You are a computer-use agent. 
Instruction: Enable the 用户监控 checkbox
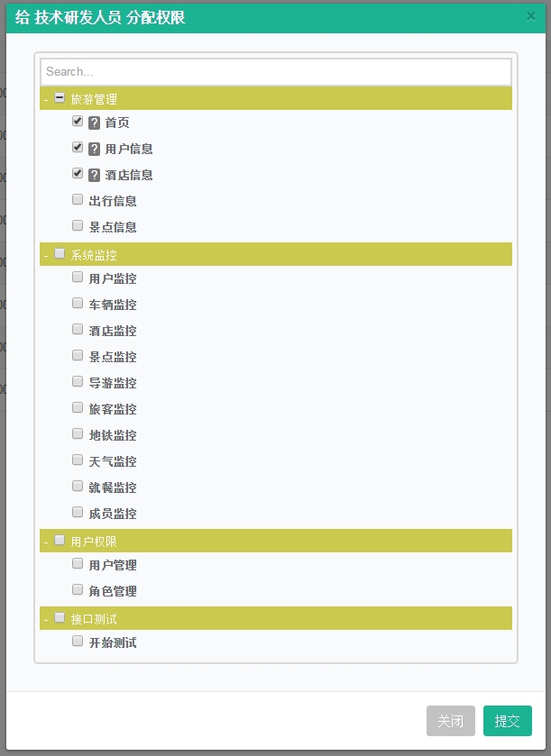click(78, 277)
